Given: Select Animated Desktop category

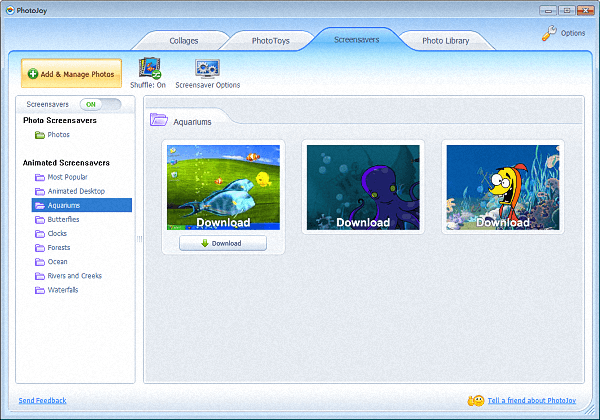Looking at the screenshot, I should click(x=76, y=191).
